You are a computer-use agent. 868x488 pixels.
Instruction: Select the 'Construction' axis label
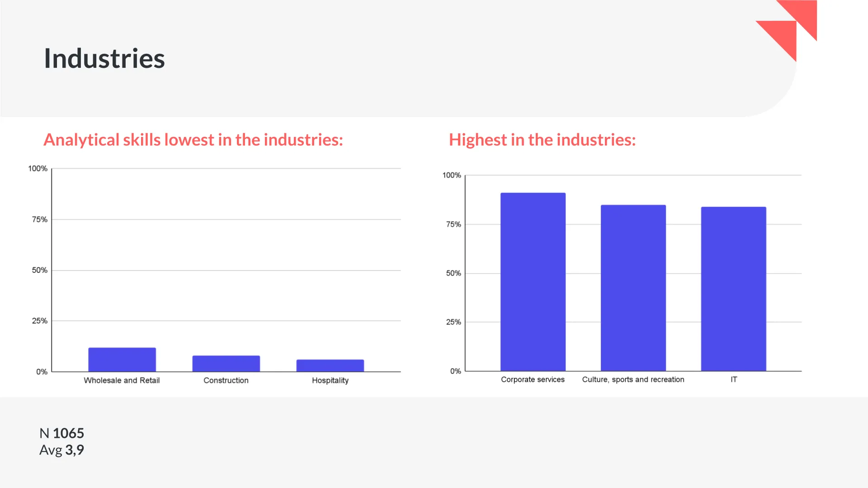pos(226,380)
